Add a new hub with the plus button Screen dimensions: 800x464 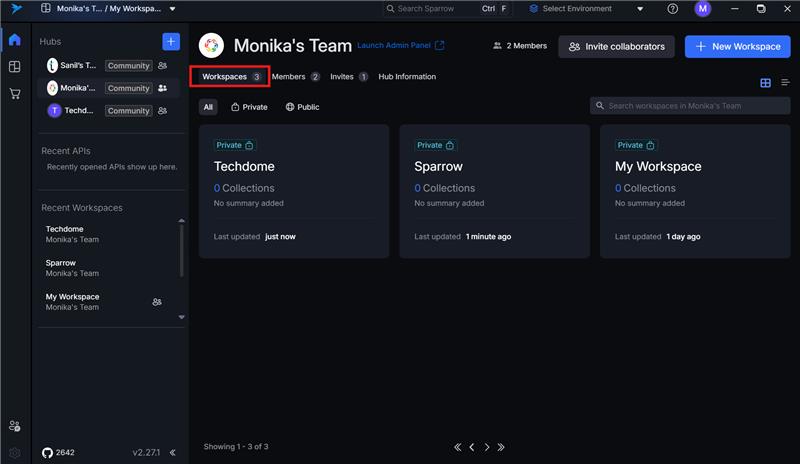click(171, 41)
